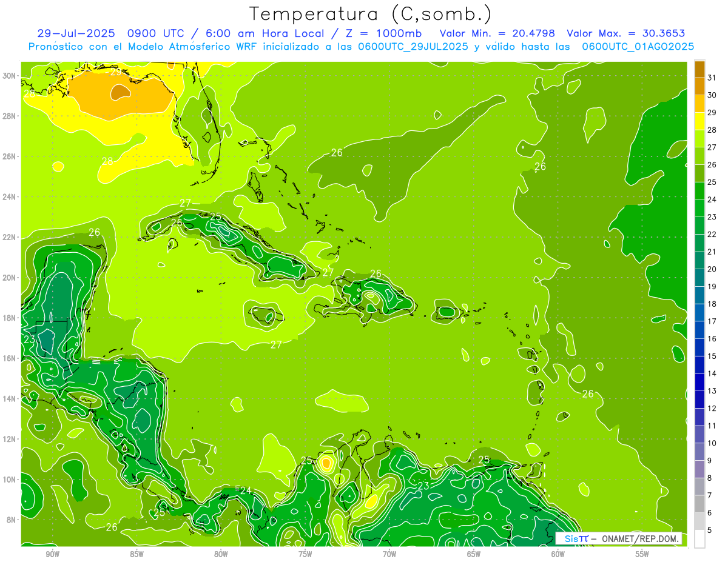Screen dimensions: 728x562
Task: Click the '8N' latitude label
Action: click(x=11, y=520)
